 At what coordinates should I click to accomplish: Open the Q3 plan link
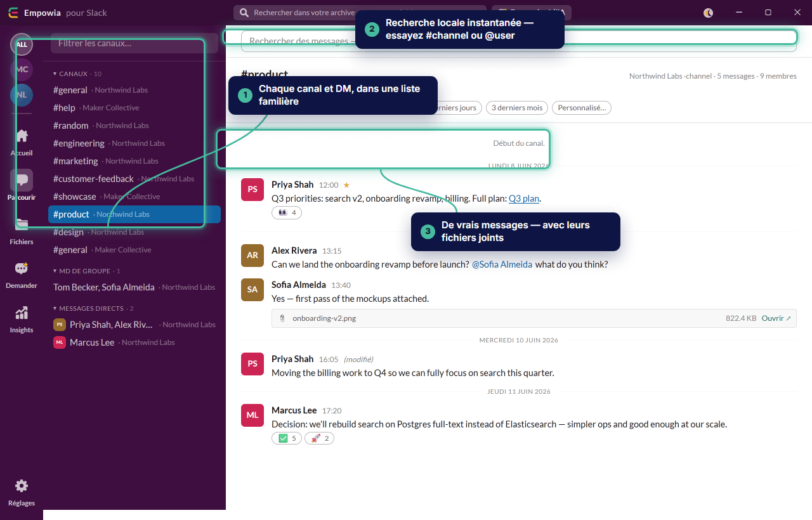click(x=524, y=198)
